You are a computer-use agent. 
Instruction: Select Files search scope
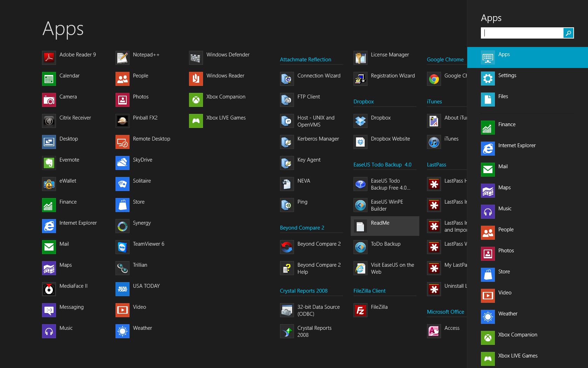tap(527, 100)
